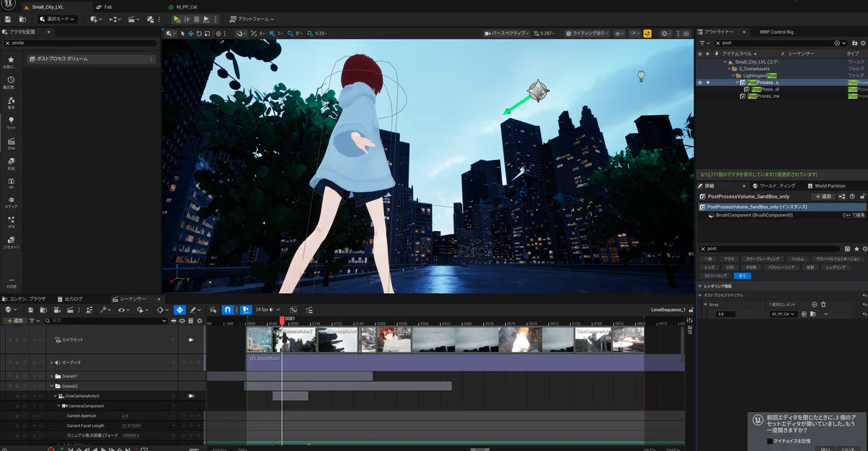Viewport: 868px width, 451px height.
Task: Open the MI_PP_Cel material dropdown
Action: [783, 314]
